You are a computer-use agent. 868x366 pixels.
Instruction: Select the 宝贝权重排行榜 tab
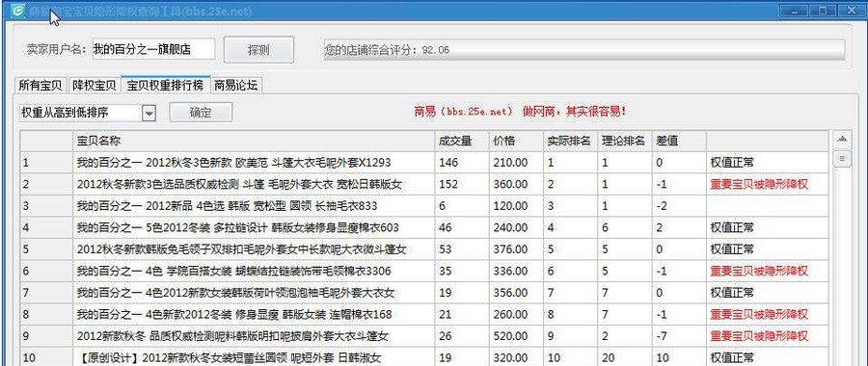(165, 85)
